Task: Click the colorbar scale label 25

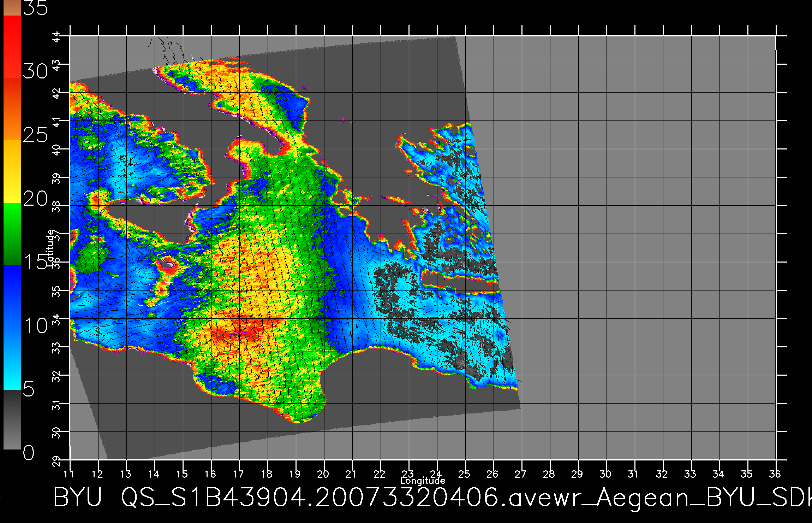Action: point(35,135)
